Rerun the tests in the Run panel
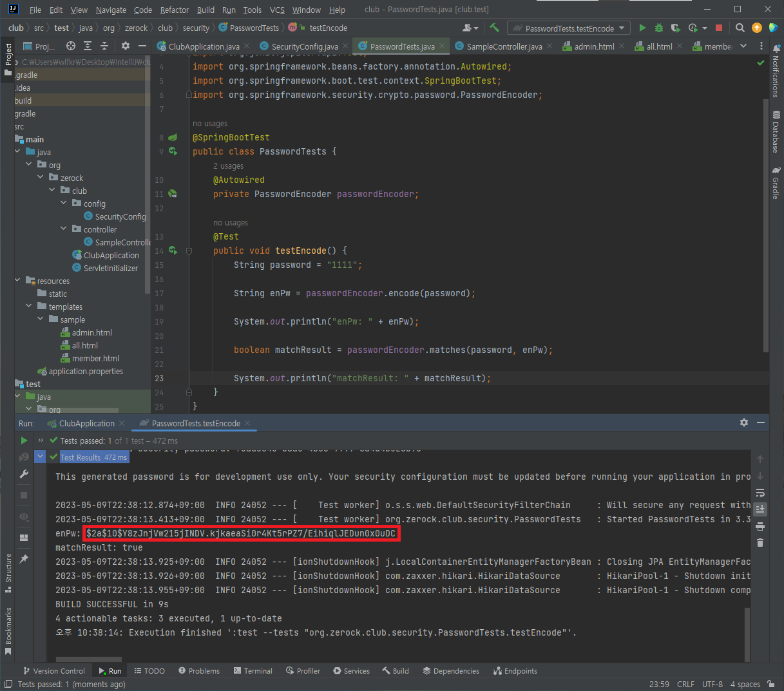The image size is (784, 691). [24, 440]
